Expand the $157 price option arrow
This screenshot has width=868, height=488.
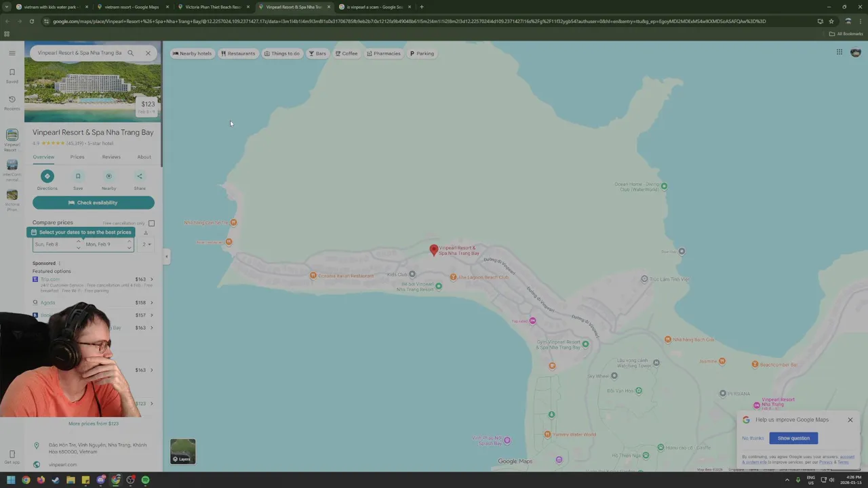(151, 315)
